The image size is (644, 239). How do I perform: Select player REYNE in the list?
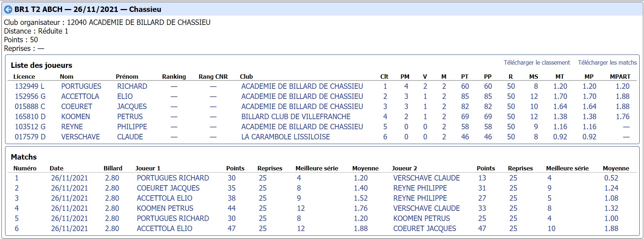(72, 127)
